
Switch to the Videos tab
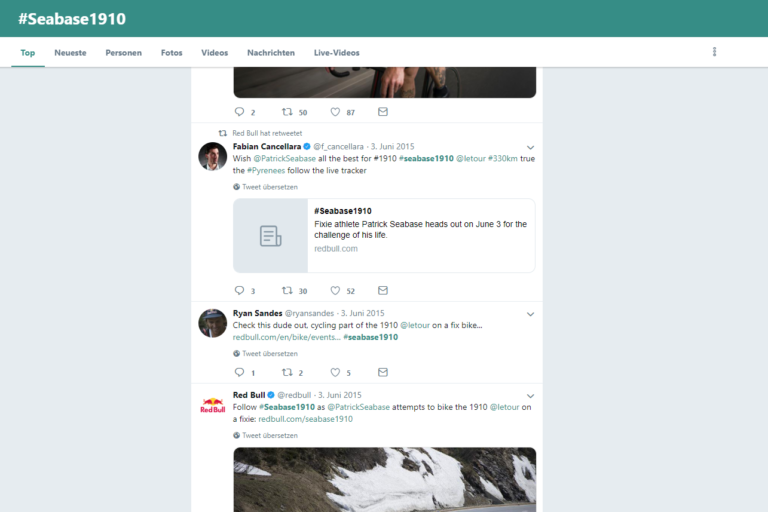coord(215,52)
